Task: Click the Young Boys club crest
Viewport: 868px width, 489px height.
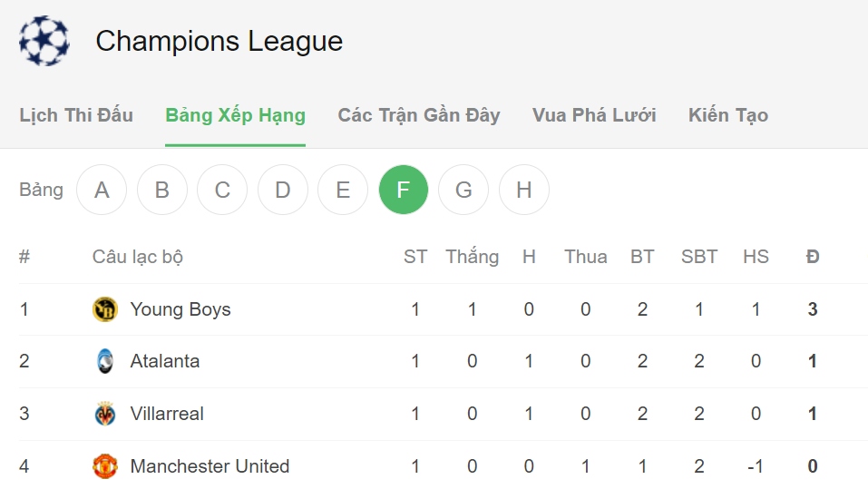Action: pos(104,309)
